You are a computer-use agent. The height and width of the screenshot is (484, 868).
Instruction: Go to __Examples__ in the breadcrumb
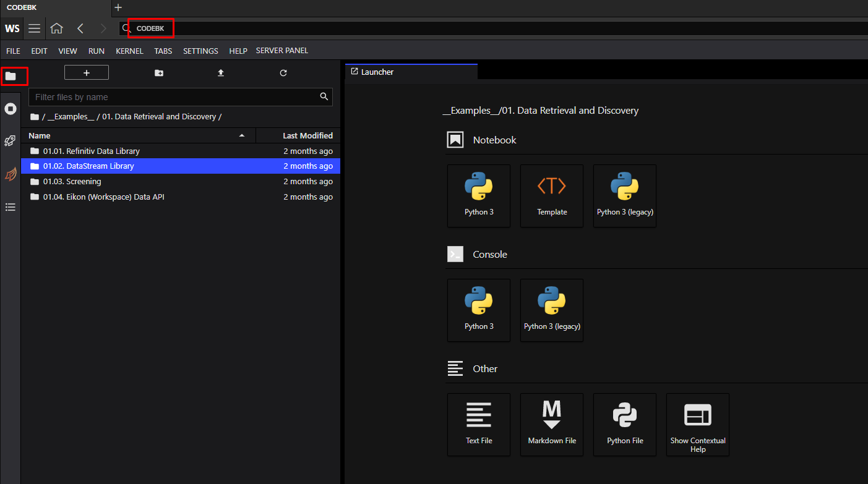click(x=71, y=117)
